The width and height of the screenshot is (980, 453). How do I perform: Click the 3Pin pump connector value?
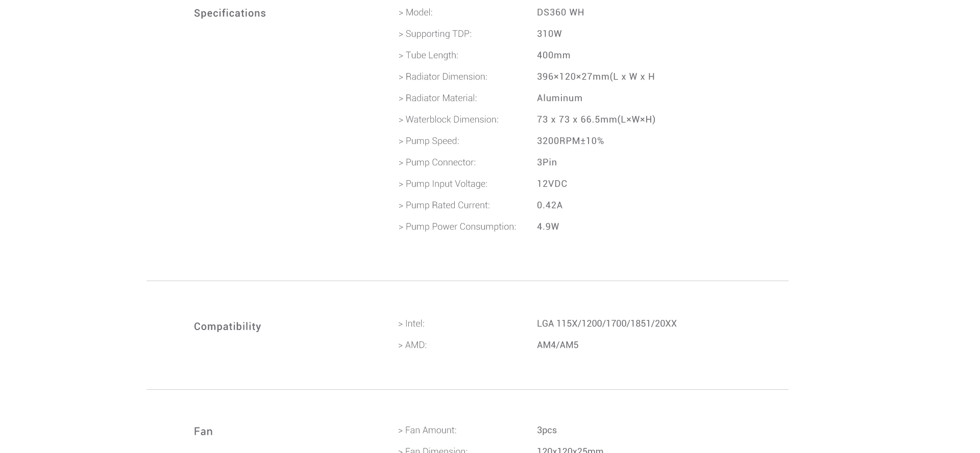pyautogui.click(x=547, y=162)
